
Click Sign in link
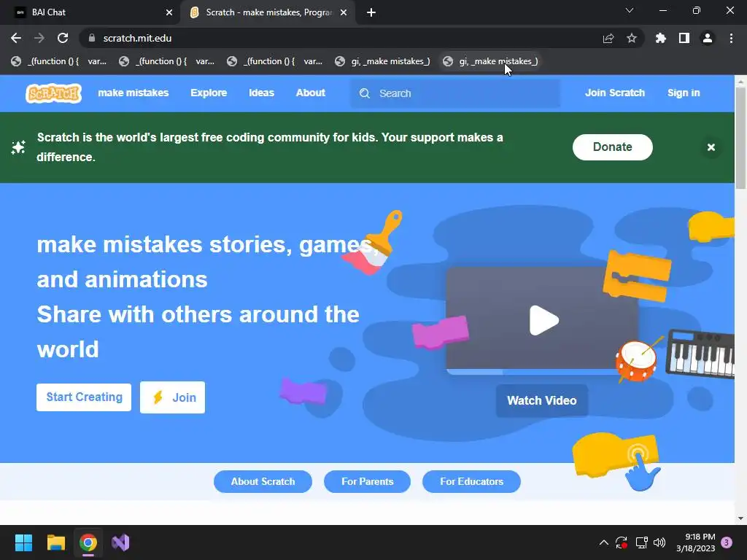[684, 93]
